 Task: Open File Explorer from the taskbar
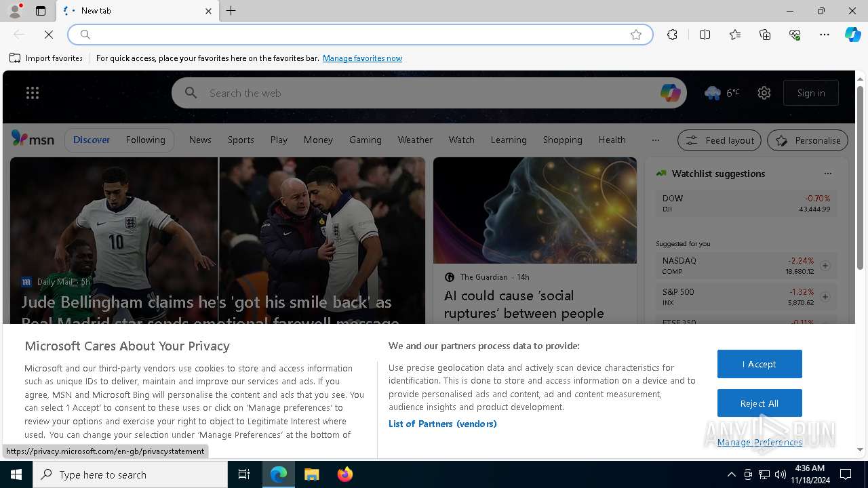(x=311, y=474)
